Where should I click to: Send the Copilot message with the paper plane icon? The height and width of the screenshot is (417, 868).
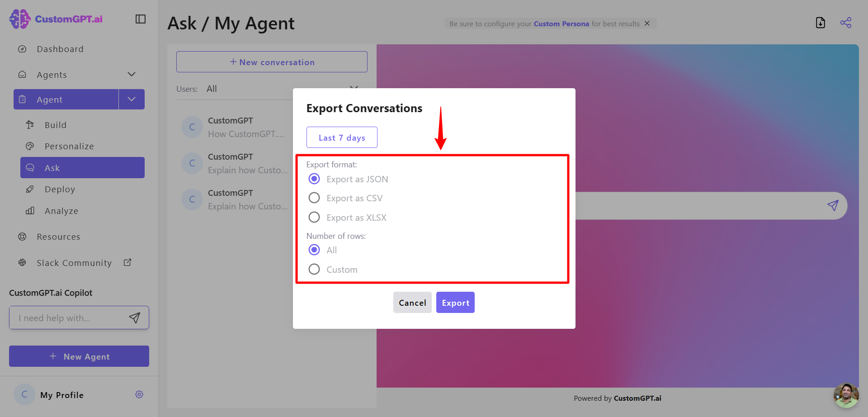point(135,317)
